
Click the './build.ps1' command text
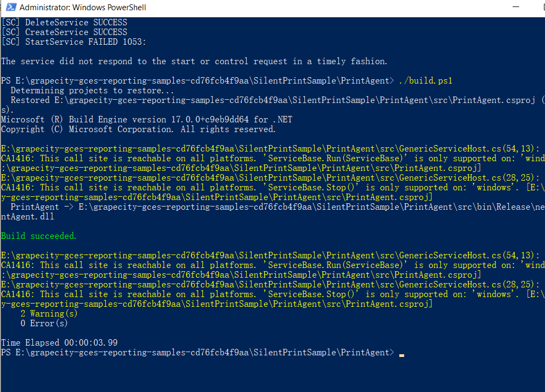[x=425, y=81]
